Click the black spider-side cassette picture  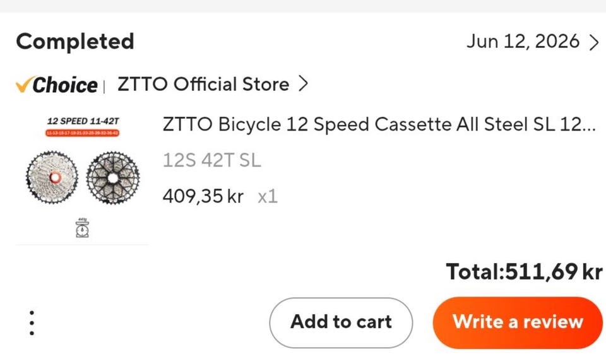coord(113,178)
